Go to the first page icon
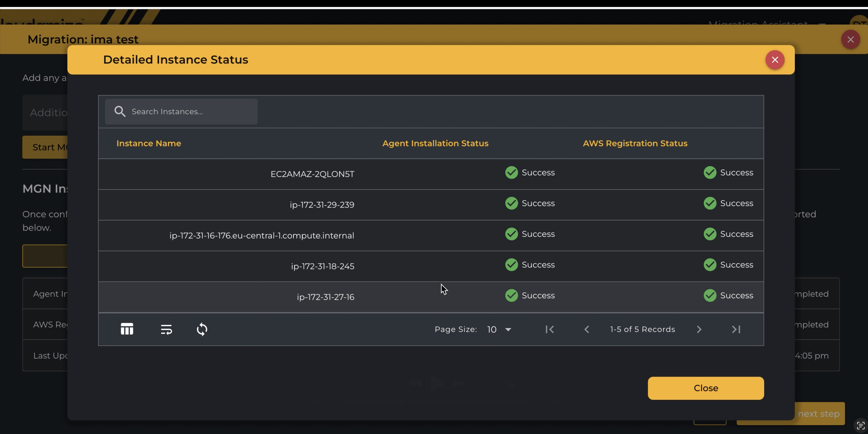Screen dimensions: 868x434 coord(550,329)
